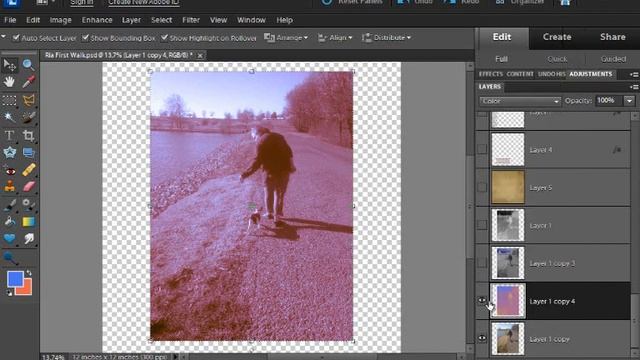Select the Zoom tool in toolbox
The image size is (640, 360).
(28, 65)
